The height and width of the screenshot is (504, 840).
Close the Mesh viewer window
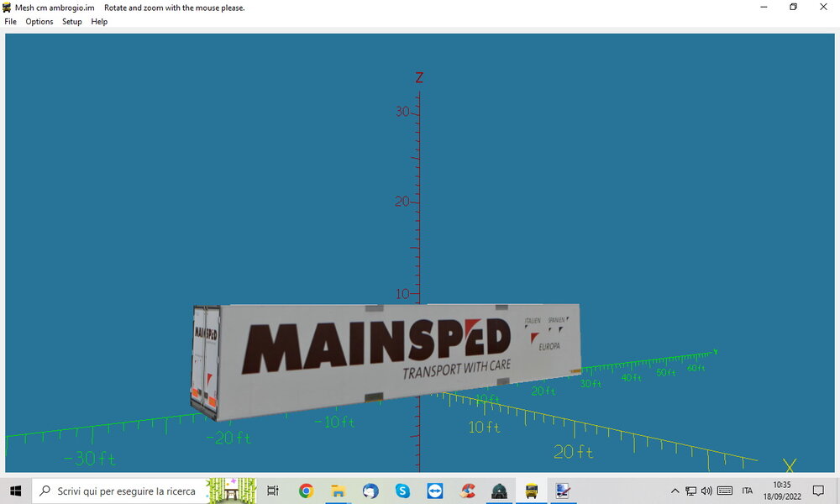point(823,7)
